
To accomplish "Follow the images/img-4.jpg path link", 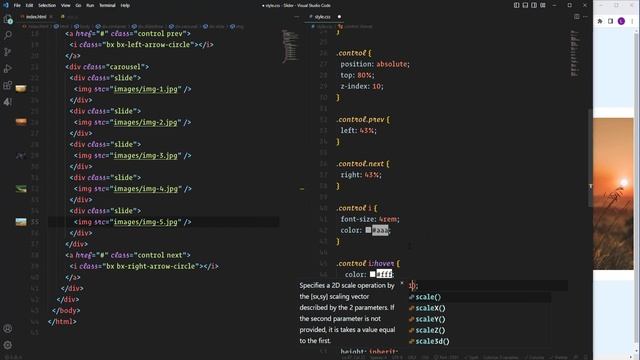I will coord(146,189).
